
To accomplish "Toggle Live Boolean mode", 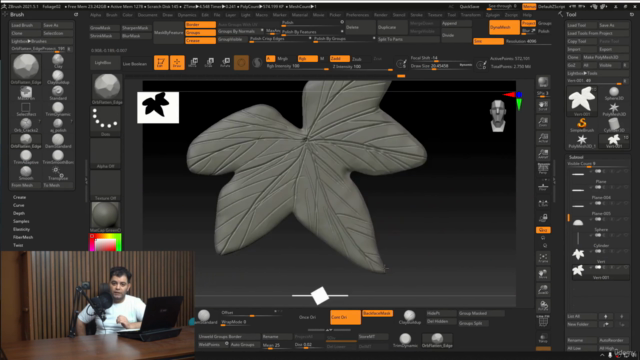I will coord(135,64).
